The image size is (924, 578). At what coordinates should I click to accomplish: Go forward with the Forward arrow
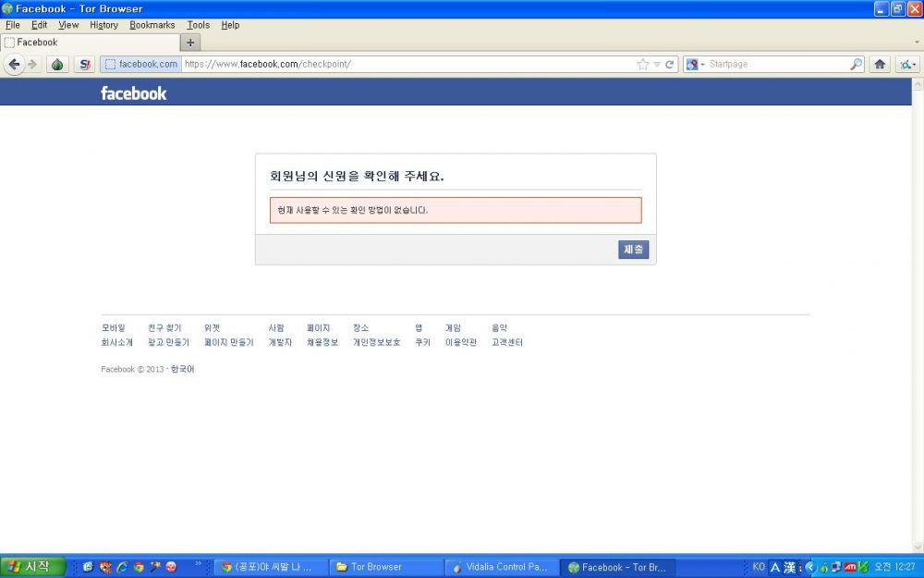32,65
